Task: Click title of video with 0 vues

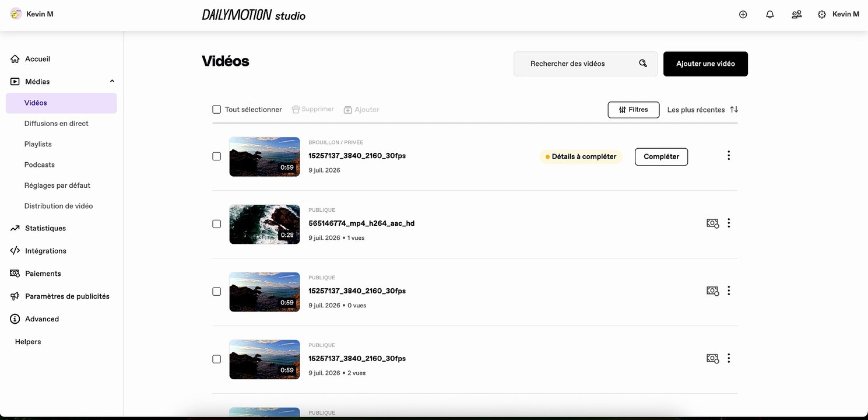Action: (x=357, y=291)
